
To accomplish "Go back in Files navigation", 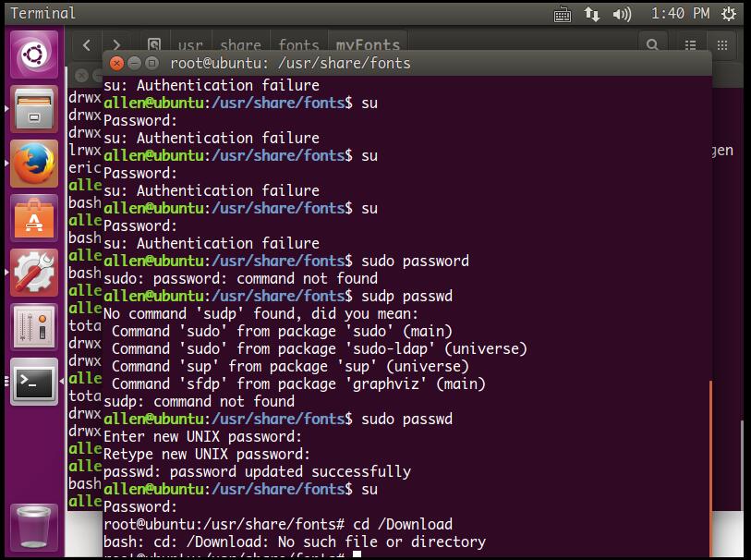I will pos(87,44).
